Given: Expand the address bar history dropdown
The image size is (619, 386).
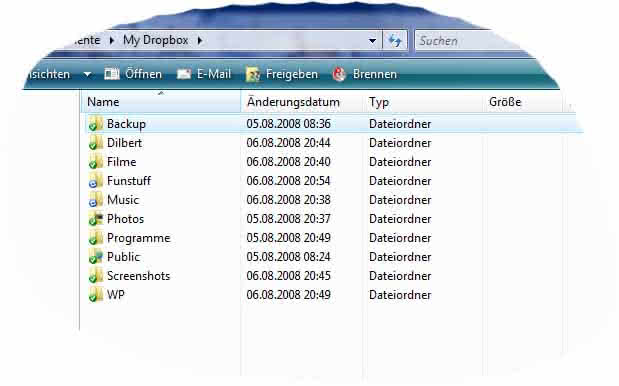Looking at the screenshot, I should point(372,40).
